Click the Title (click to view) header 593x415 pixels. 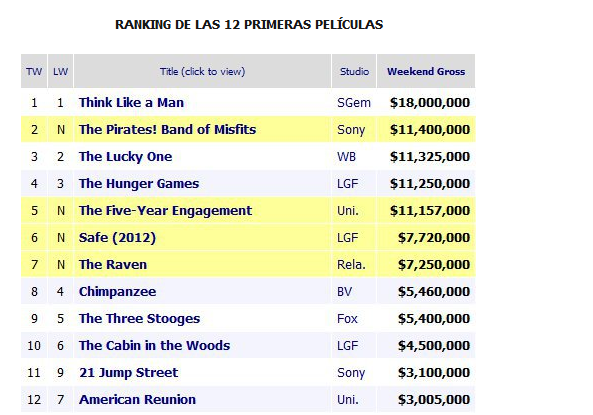point(202,71)
